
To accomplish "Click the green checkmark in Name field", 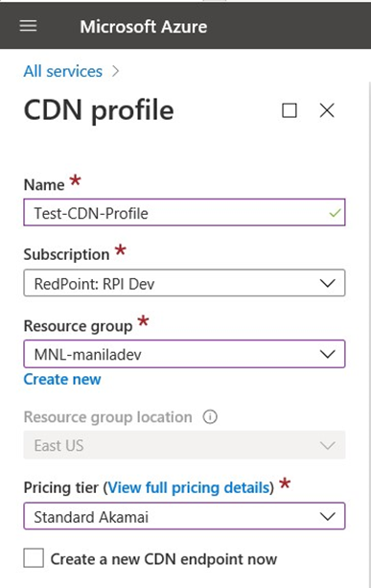I will tap(335, 213).
